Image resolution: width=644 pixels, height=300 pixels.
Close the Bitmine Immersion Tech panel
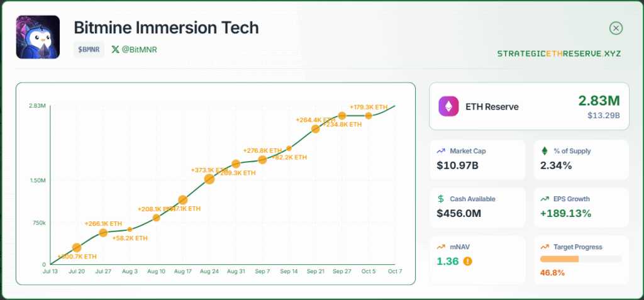[616, 28]
